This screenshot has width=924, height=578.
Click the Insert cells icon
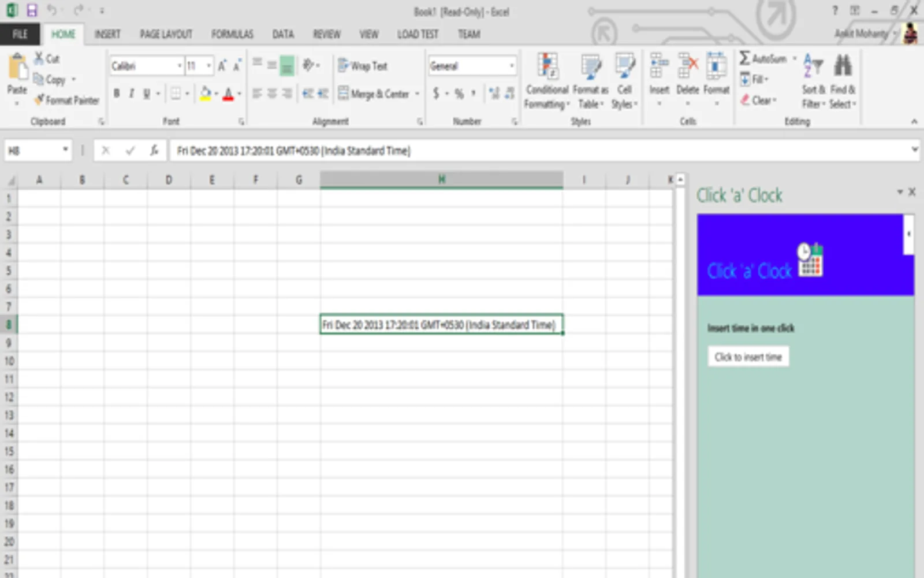658,66
